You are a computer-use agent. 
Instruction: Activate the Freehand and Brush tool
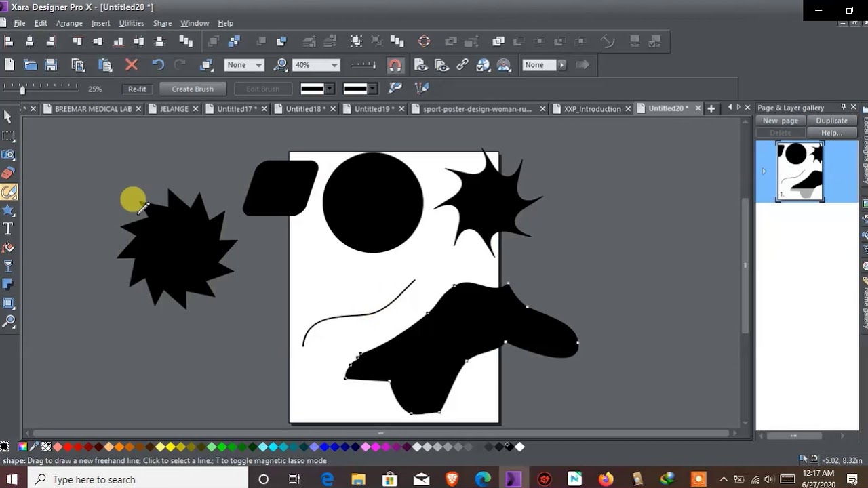point(8,192)
